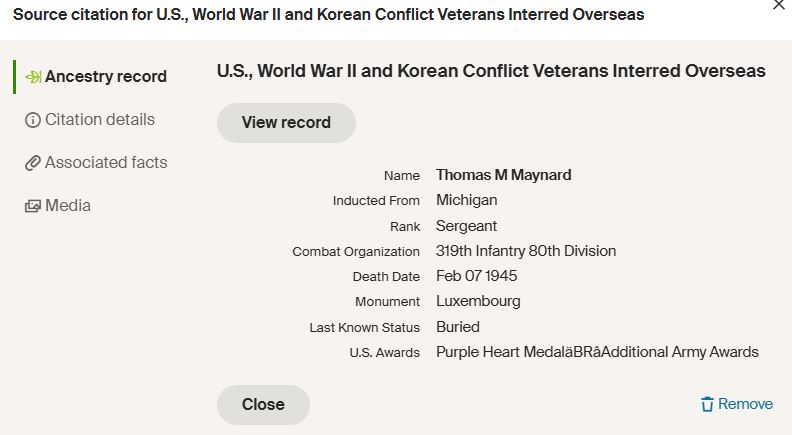Click the Remove link text
Viewport: 792px width, 435px height.
[x=745, y=404]
